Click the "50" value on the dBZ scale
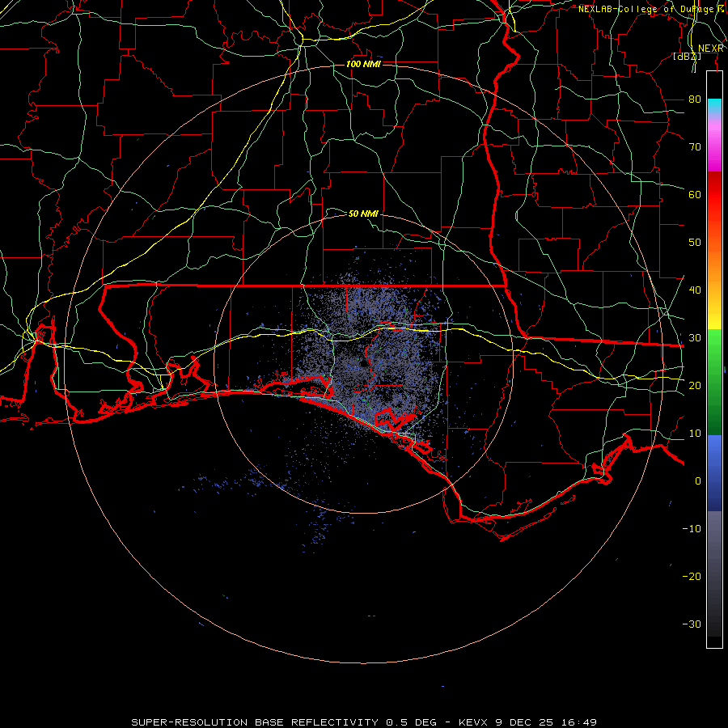Viewport: 728px width, 728px height. click(x=695, y=243)
